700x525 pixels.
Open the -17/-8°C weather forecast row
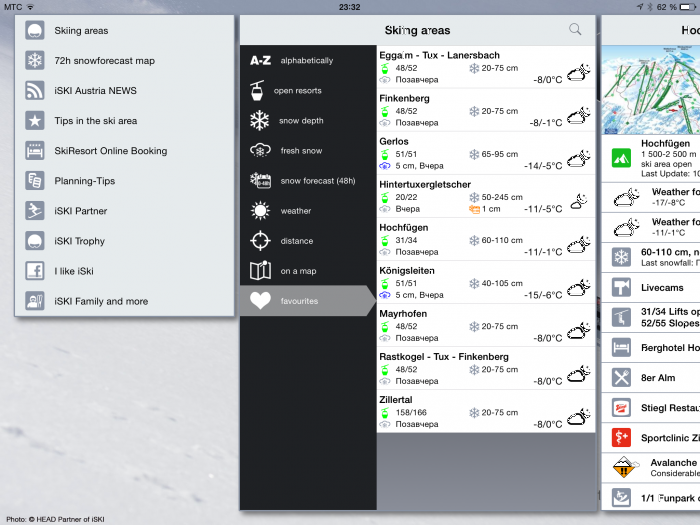point(651,197)
